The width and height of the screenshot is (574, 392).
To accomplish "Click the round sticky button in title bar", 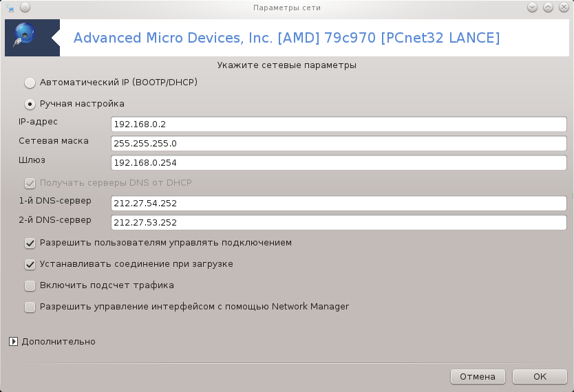I will 25,8.
